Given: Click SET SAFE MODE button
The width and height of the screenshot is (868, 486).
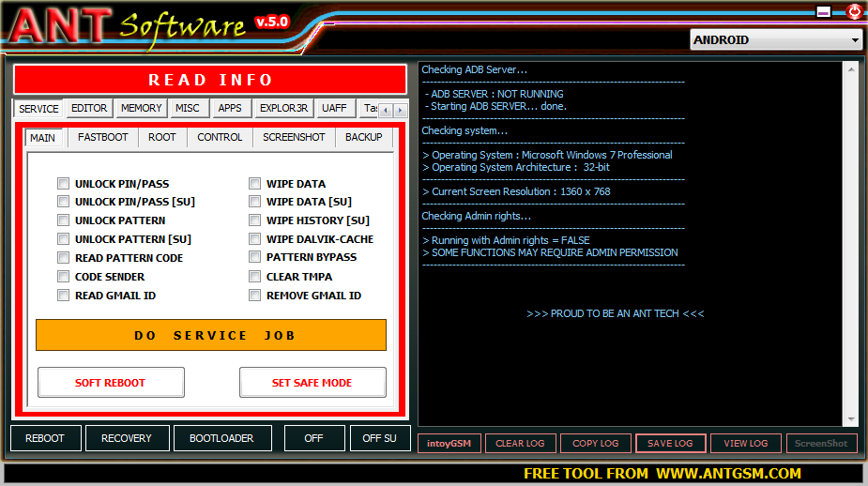Looking at the screenshot, I should click(312, 383).
